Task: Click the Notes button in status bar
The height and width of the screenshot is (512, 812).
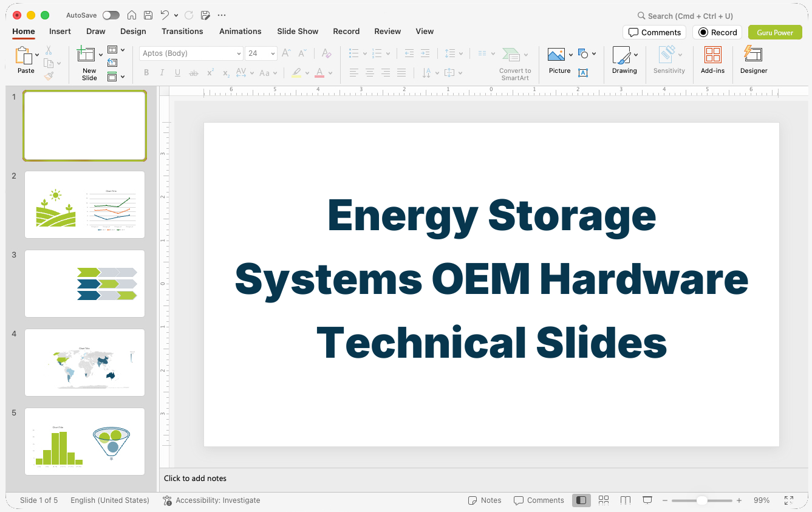Action: [485, 500]
